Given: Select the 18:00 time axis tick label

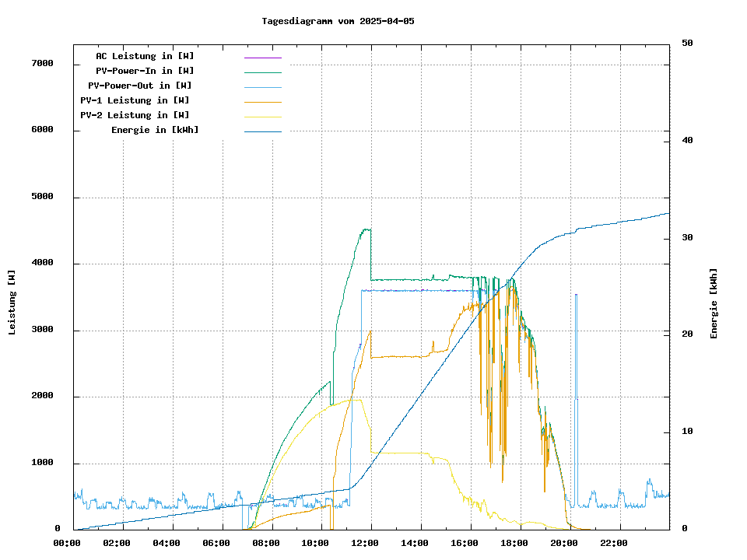Looking at the screenshot, I should 514,543.
